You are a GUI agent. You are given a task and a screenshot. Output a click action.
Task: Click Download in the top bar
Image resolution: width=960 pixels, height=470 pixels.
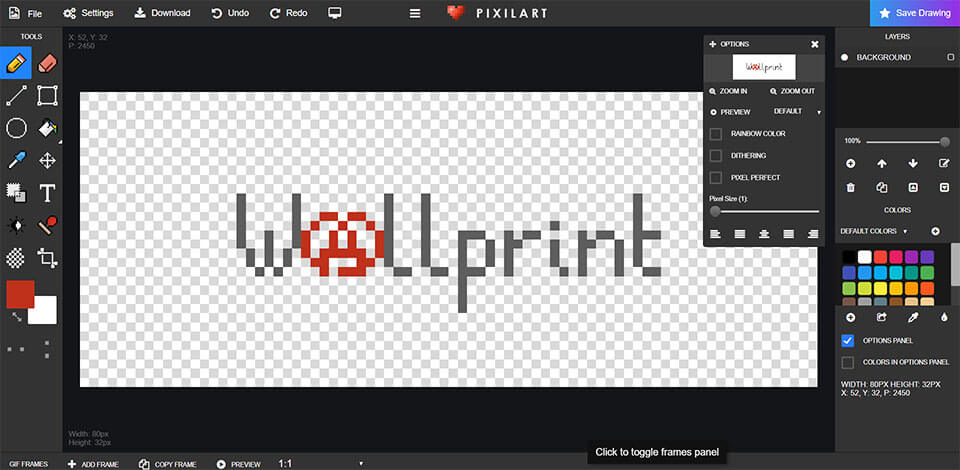[162, 13]
